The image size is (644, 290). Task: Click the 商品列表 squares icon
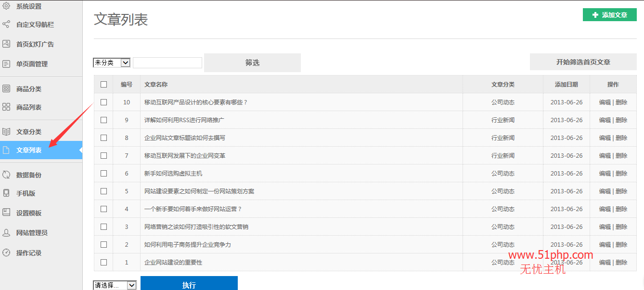(x=6, y=107)
